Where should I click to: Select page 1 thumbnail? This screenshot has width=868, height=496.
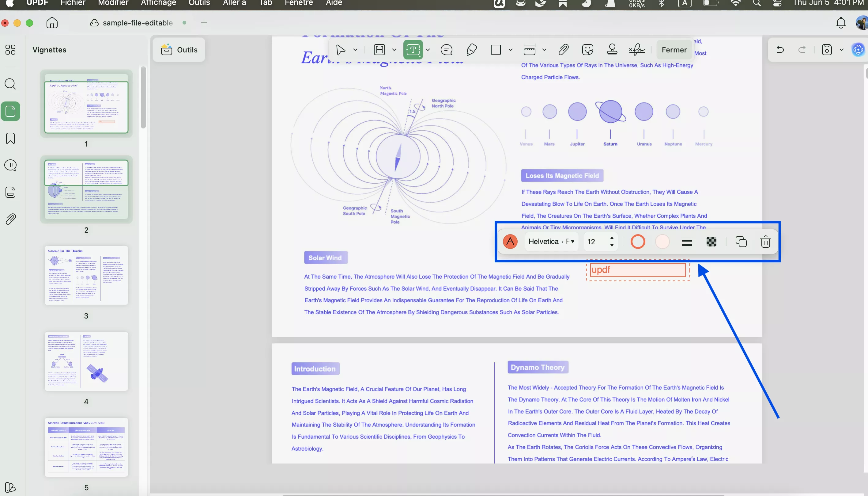(86, 104)
